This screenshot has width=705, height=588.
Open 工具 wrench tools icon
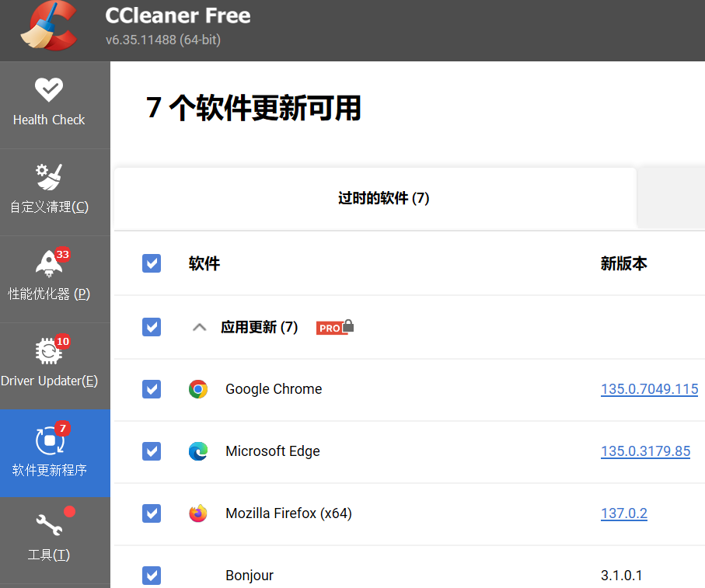[x=49, y=524]
